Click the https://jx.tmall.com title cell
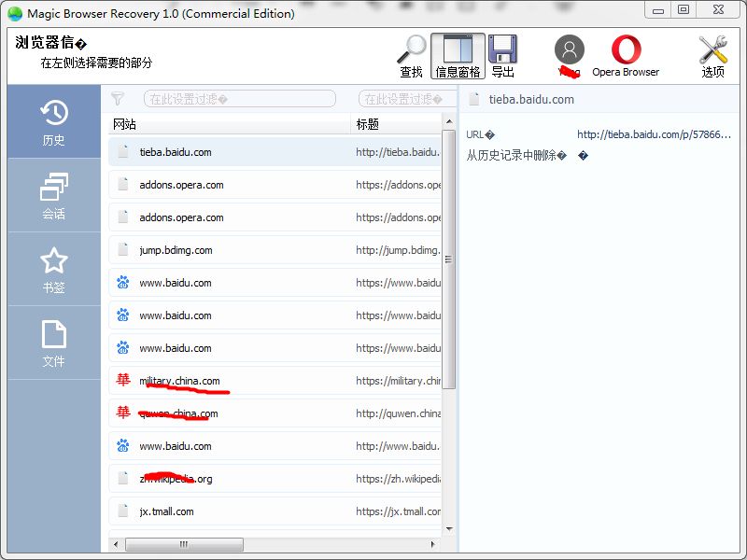Image resolution: width=747 pixels, height=560 pixels. pos(398,511)
